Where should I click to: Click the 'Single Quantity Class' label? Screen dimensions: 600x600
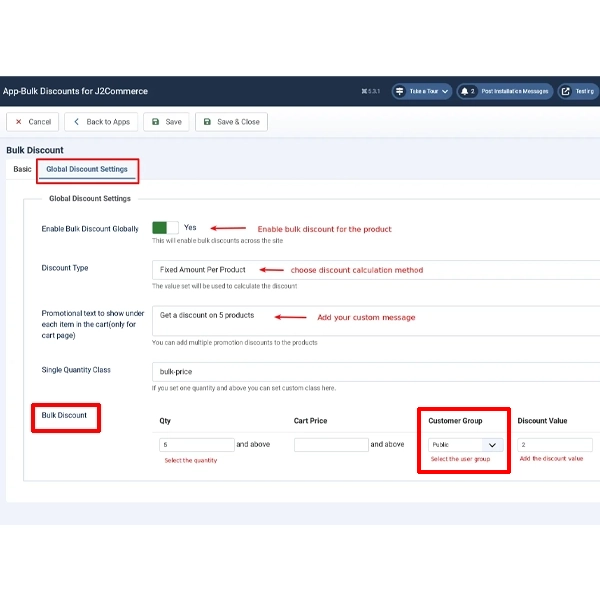(x=76, y=370)
